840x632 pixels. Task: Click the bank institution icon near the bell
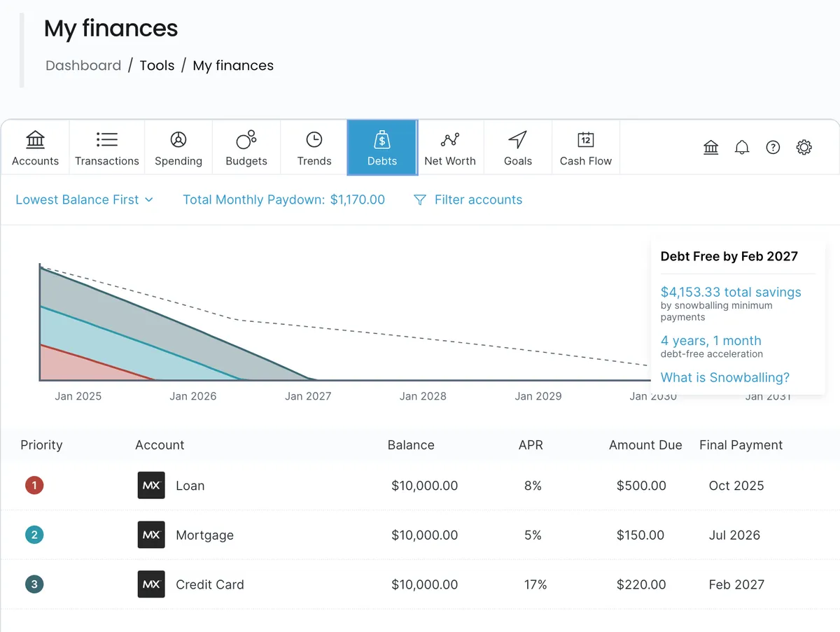[x=711, y=147]
